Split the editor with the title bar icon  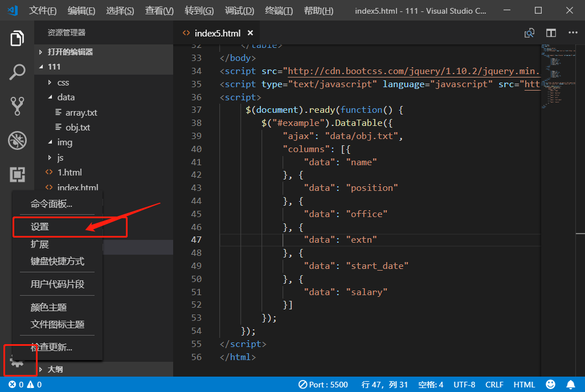tap(550, 33)
